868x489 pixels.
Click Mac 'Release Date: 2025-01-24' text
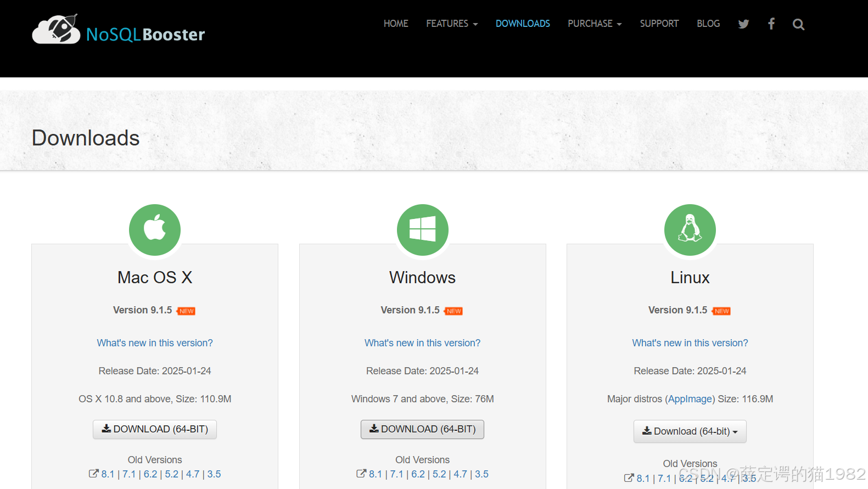155,371
